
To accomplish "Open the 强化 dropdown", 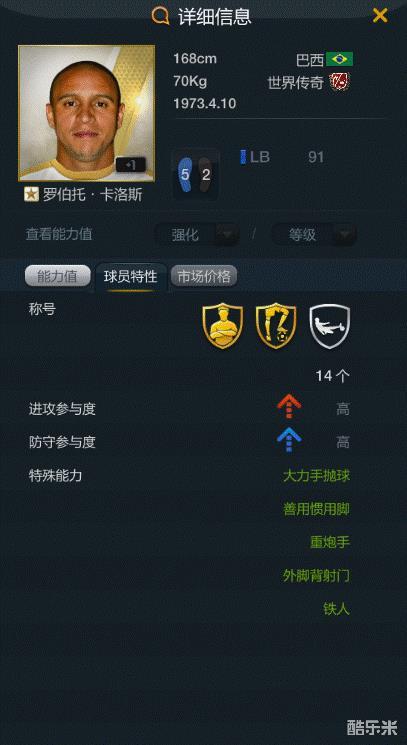I will tap(197, 234).
